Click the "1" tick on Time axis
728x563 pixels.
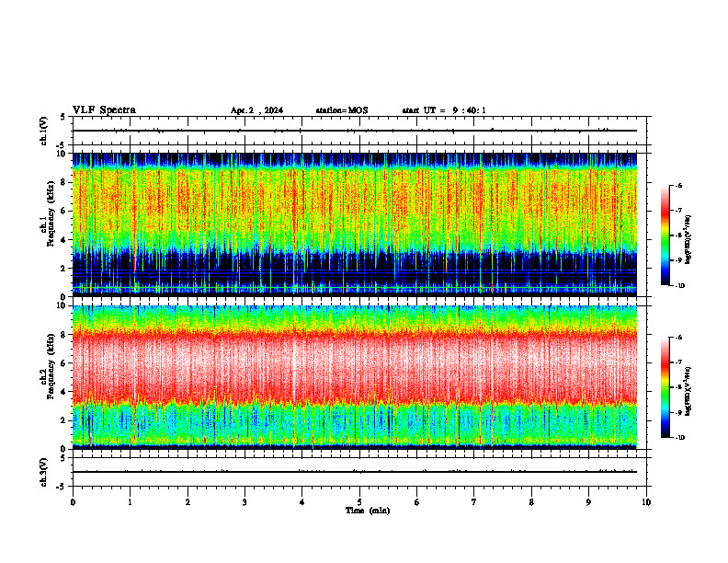(130, 502)
